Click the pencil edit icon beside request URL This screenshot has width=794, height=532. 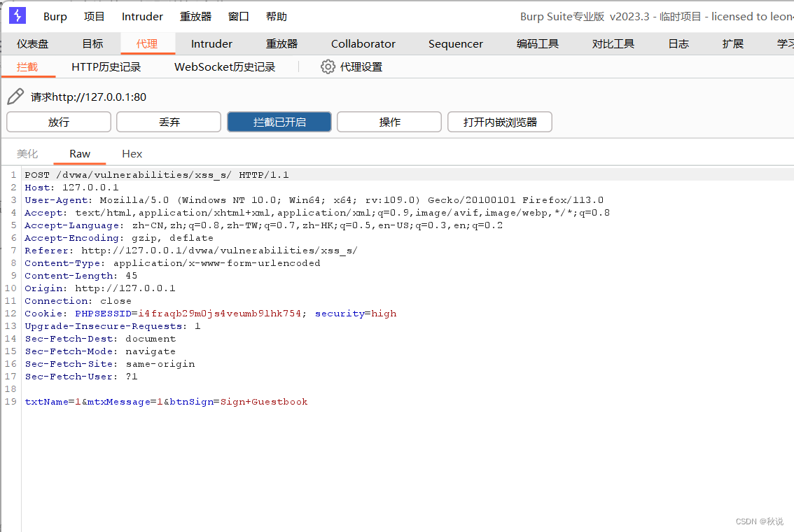tap(15, 96)
